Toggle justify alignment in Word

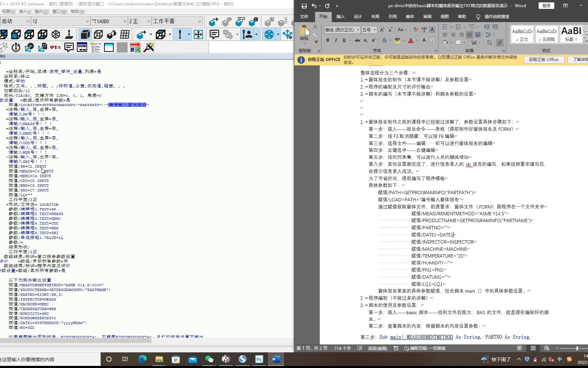[469, 35]
